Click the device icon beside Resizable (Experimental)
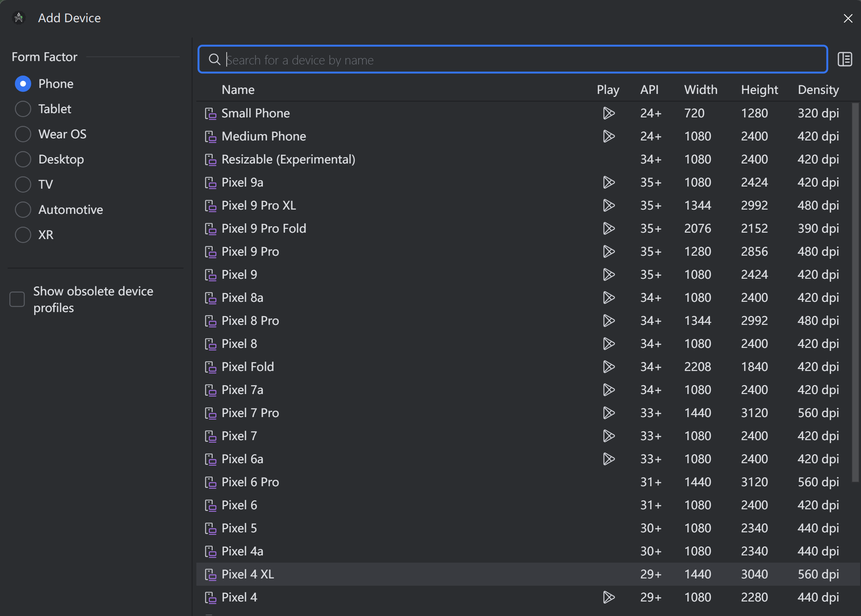This screenshot has width=861, height=616. click(x=210, y=160)
